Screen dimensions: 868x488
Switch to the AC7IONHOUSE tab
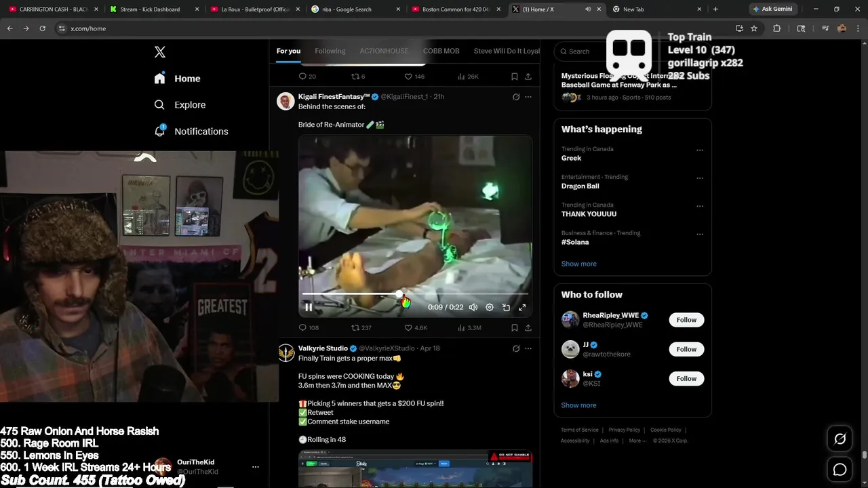384,51
